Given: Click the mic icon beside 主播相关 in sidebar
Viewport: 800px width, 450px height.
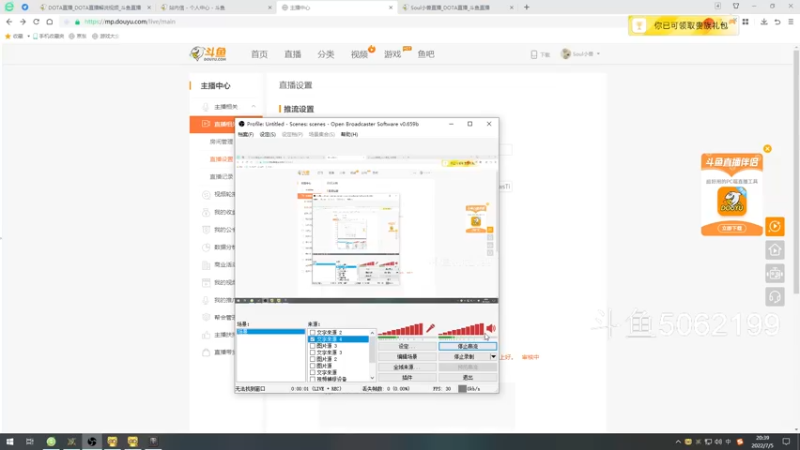Looking at the screenshot, I should (x=205, y=107).
